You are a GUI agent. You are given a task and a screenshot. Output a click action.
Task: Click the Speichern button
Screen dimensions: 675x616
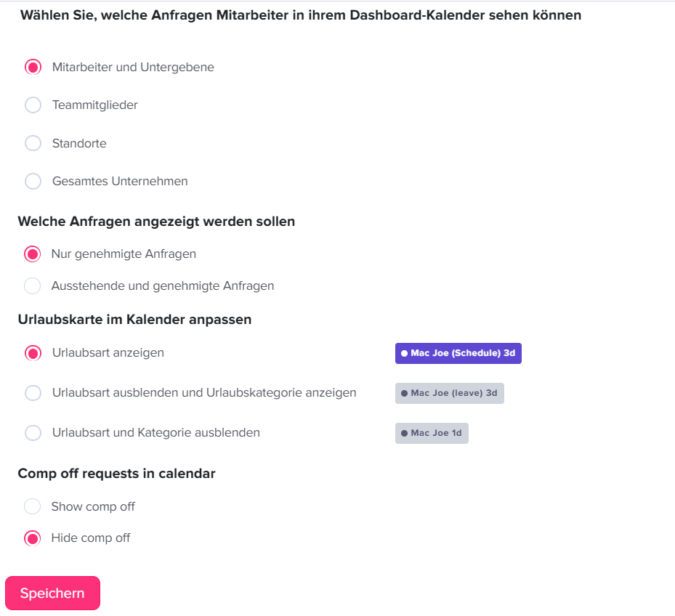[x=52, y=593]
